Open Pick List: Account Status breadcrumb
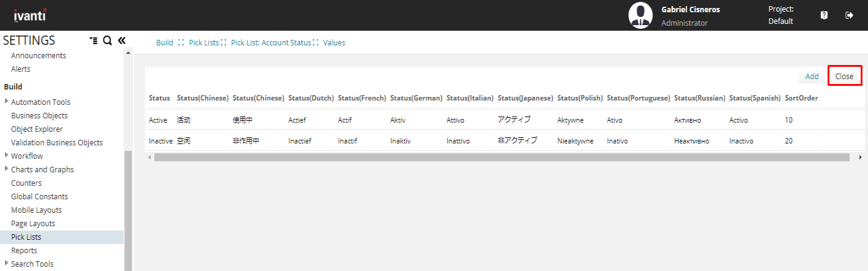868x271 pixels. click(271, 43)
